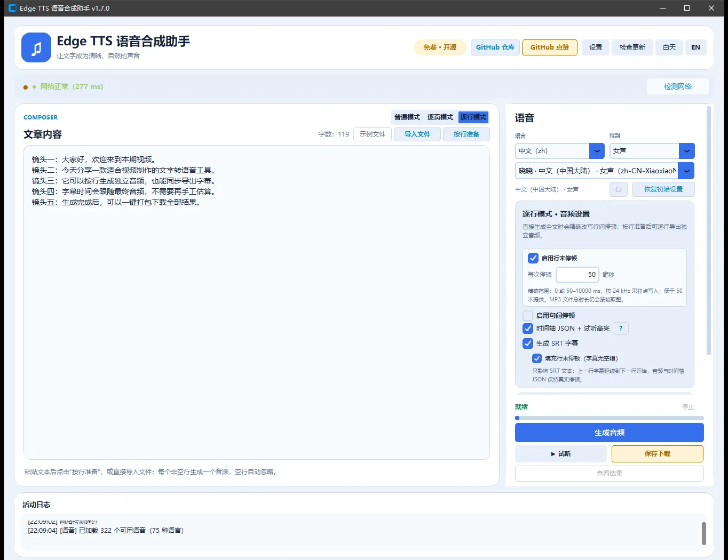Viewport: 728px width, 560px height.
Task: Click the 生成音频 button
Action: point(610,433)
